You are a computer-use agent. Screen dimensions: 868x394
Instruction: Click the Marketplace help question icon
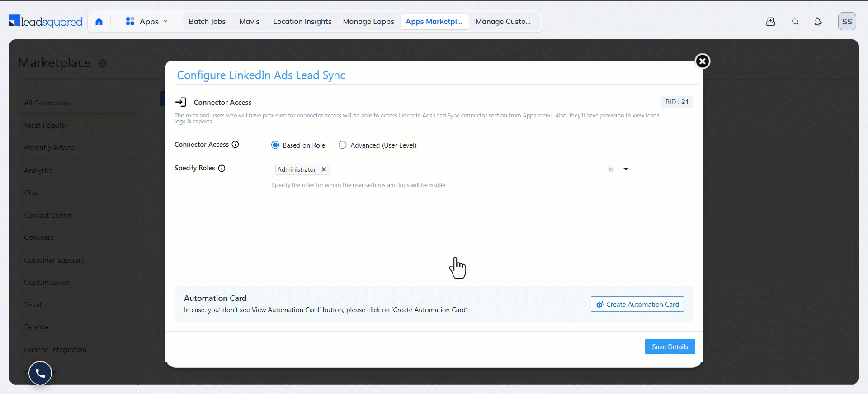(x=103, y=64)
